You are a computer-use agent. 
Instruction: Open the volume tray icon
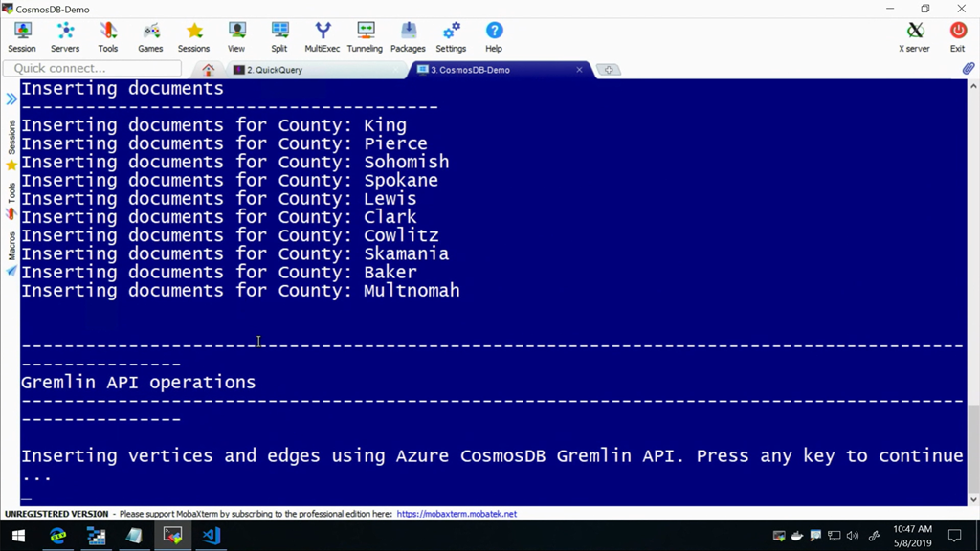(853, 536)
